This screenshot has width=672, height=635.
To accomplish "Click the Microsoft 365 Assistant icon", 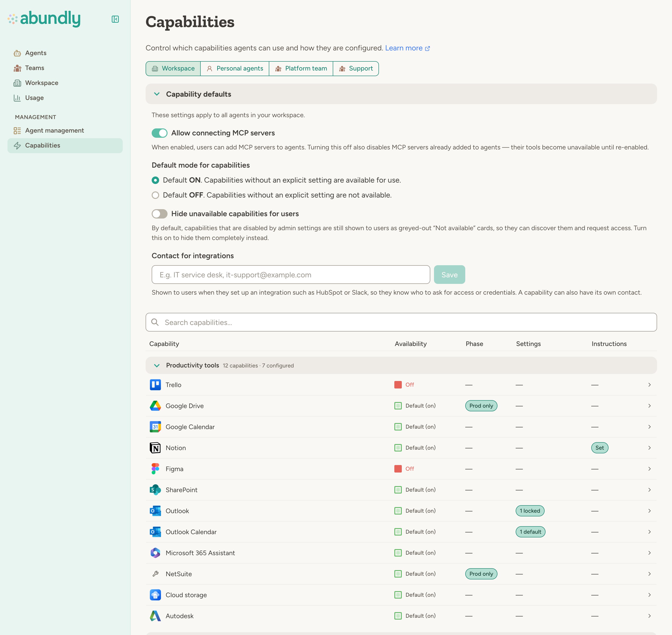I will tap(155, 553).
